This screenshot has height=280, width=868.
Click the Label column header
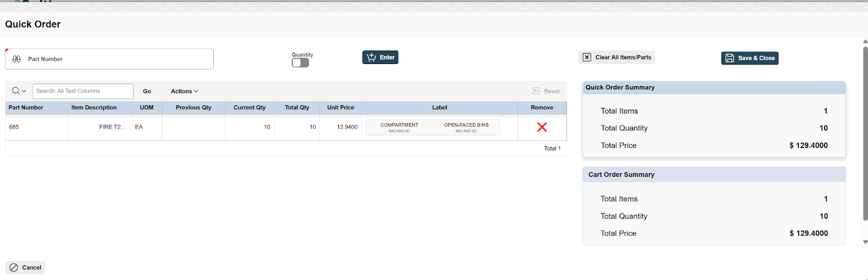(x=439, y=107)
